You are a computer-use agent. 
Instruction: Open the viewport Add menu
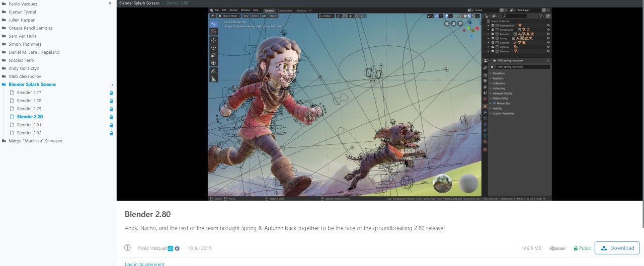click(264, 16)
